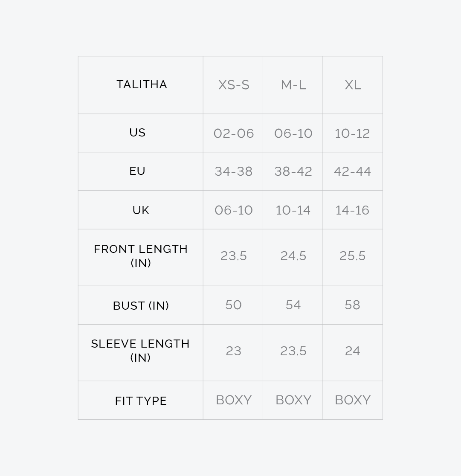Click the TALITHA header cell
461x476 pixels.
[x=142, y=84]
